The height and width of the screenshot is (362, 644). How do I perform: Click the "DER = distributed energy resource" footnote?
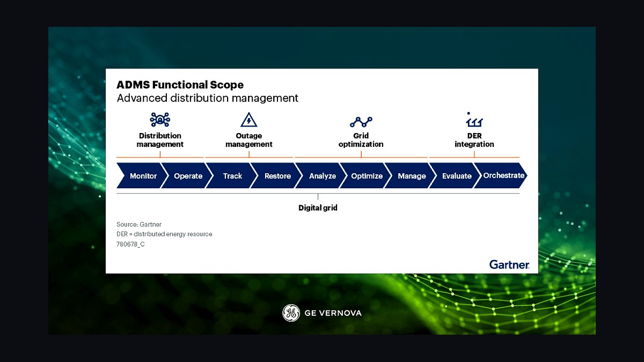click(x=164, y=234)
